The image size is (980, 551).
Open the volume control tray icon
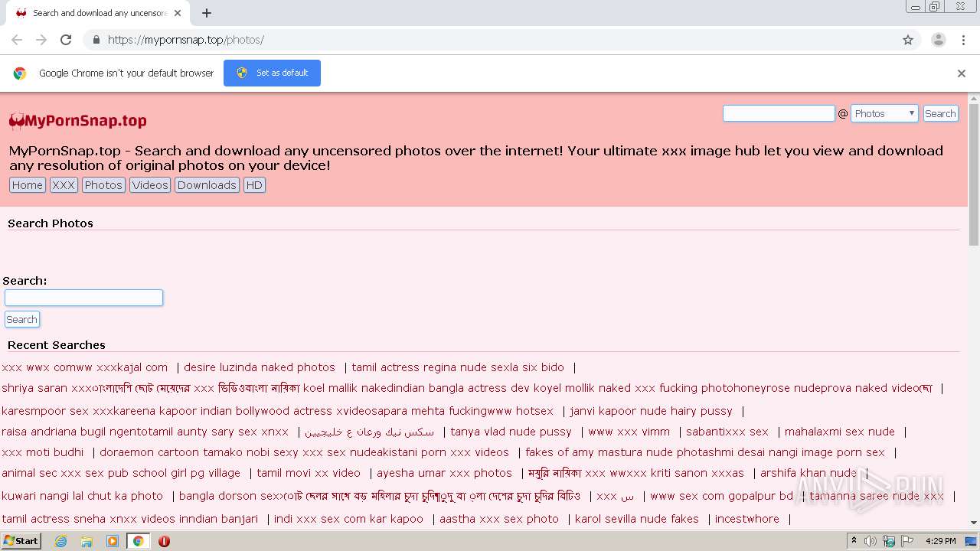click(x=871, y=541)
